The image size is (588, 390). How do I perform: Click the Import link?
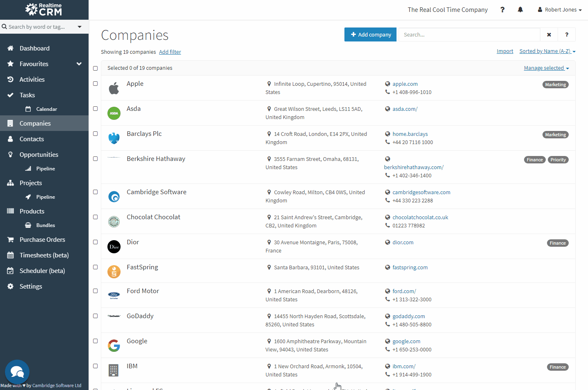505,51
